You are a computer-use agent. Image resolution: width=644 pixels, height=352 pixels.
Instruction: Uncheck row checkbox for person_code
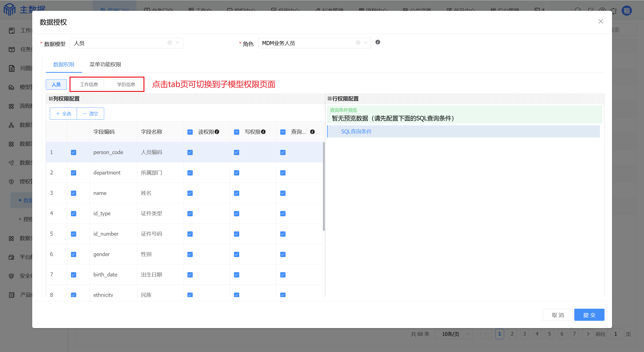pyautogui.click(x=73, y=152)
